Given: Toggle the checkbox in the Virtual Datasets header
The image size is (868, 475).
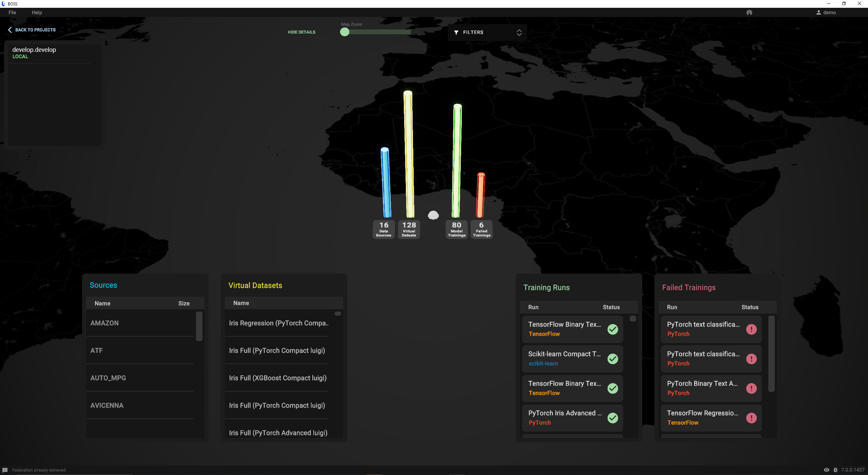Looking at the screenshot, I should [x=337, y=314].
